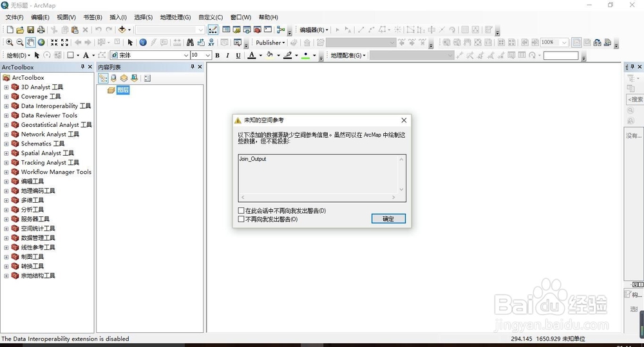Change the line color swatch
644x347 pixels.
(288, 55)
